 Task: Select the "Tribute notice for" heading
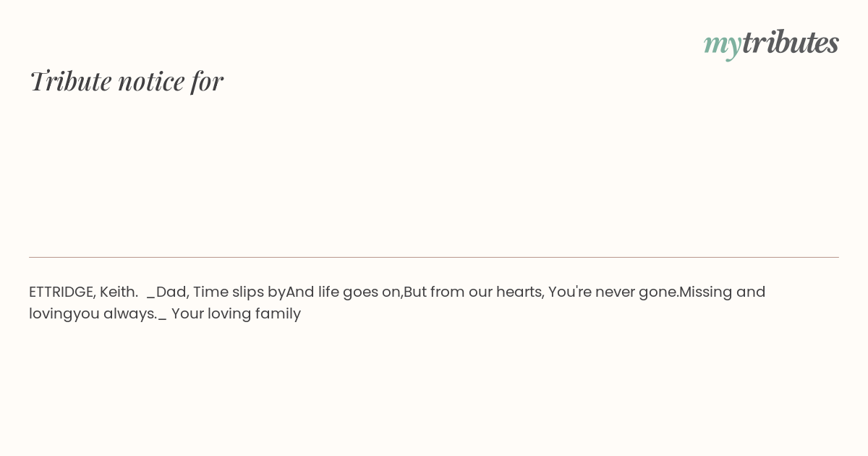126,80
